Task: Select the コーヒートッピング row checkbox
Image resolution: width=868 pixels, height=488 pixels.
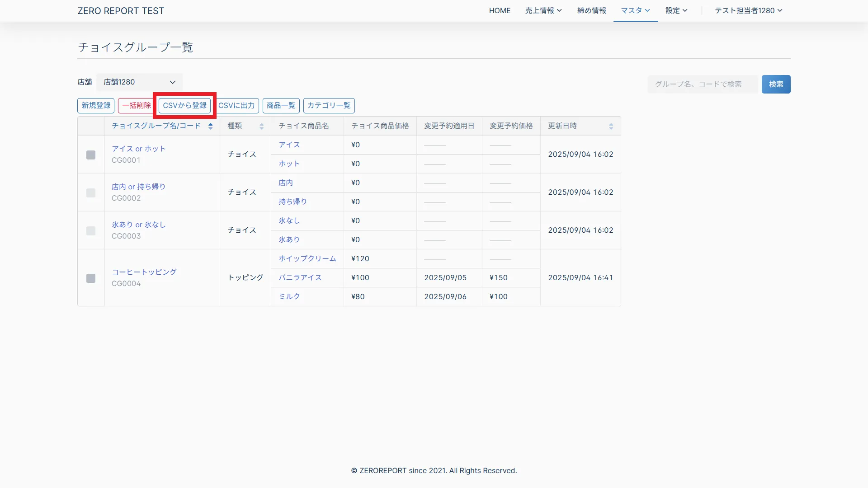Action: point(91,278)
